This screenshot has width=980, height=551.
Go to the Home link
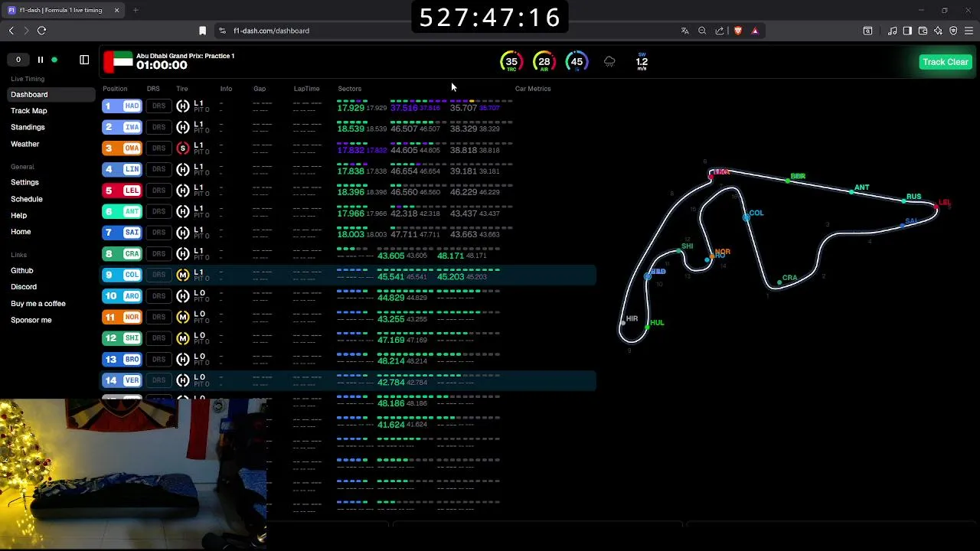click(x=21, y=232)
